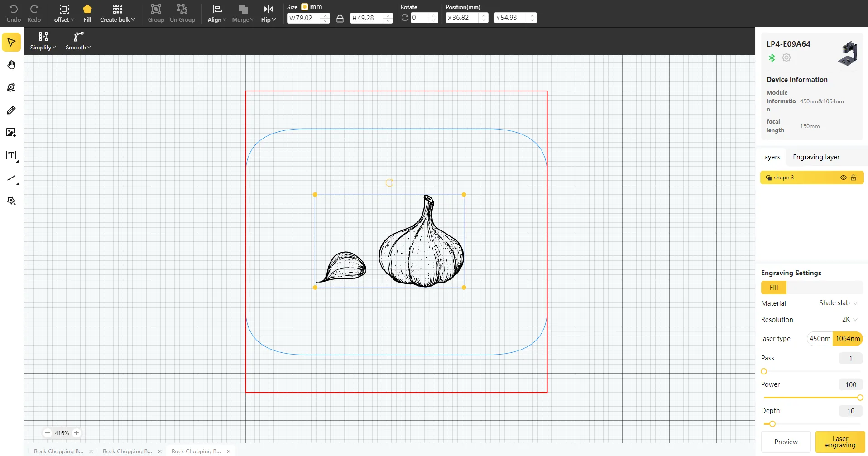Screen dimensions: 868x456
Task: Click the device settings gear icon
Action: pos(786,58)
